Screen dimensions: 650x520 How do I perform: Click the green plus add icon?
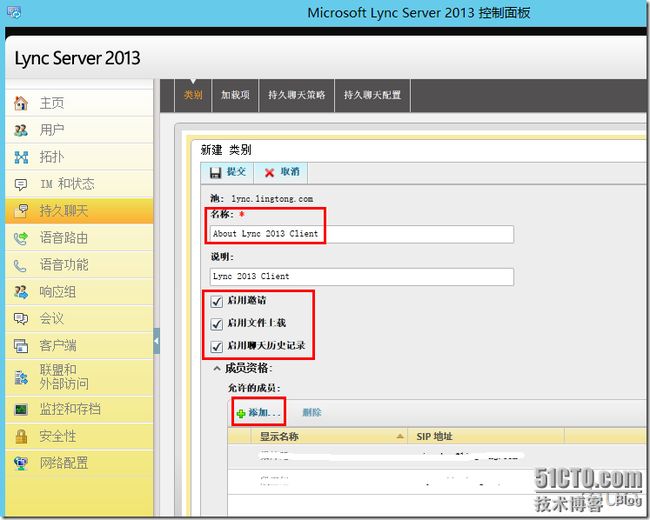pos(241,413)
